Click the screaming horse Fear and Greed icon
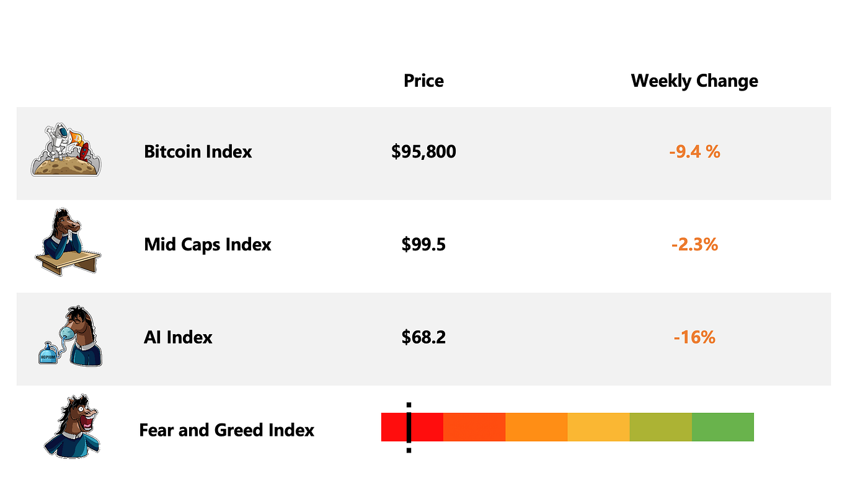Viewport: 868px width, 504px height. point(72,426)
